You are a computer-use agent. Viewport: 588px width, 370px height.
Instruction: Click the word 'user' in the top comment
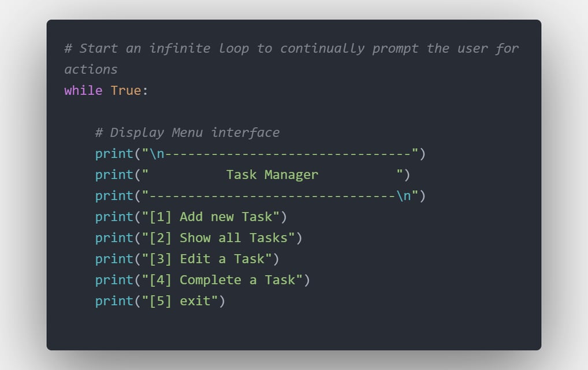(472, 49)
